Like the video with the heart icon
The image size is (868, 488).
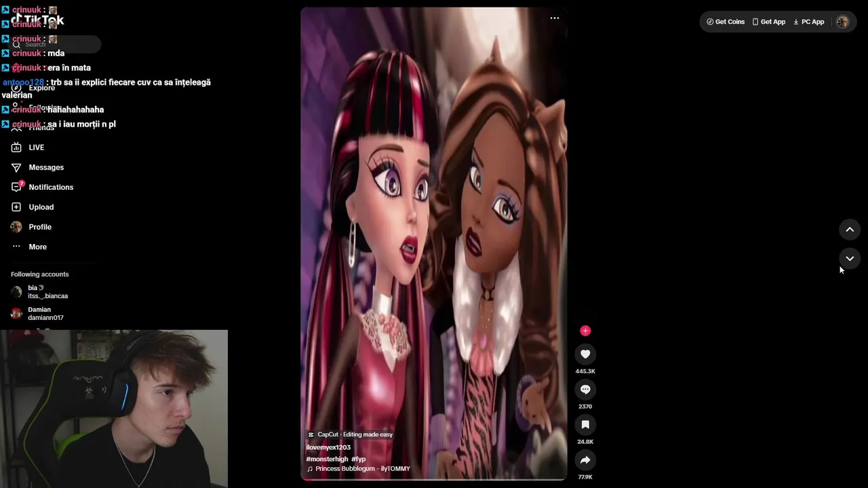click(585, 354)
